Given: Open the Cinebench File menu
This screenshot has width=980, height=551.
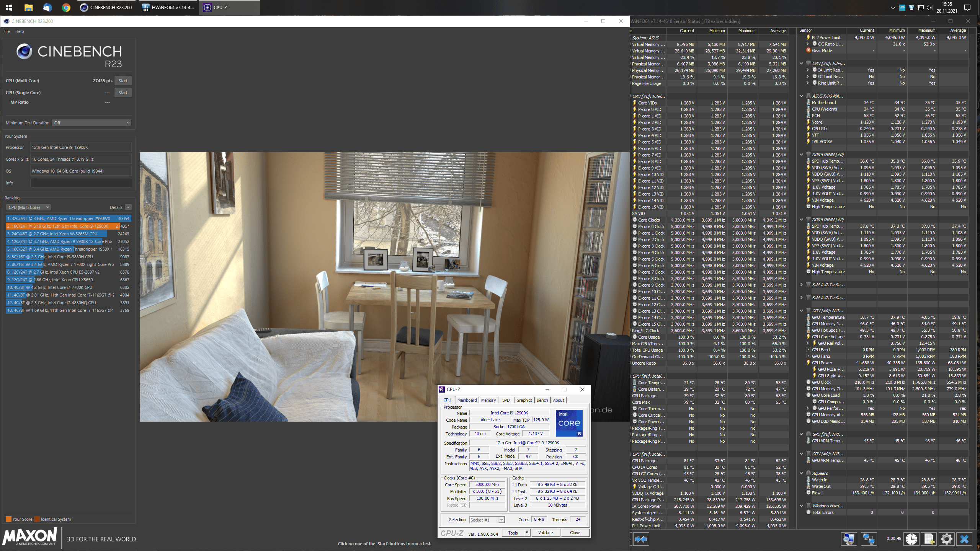Looking at the screenshot, I should 7,31.
